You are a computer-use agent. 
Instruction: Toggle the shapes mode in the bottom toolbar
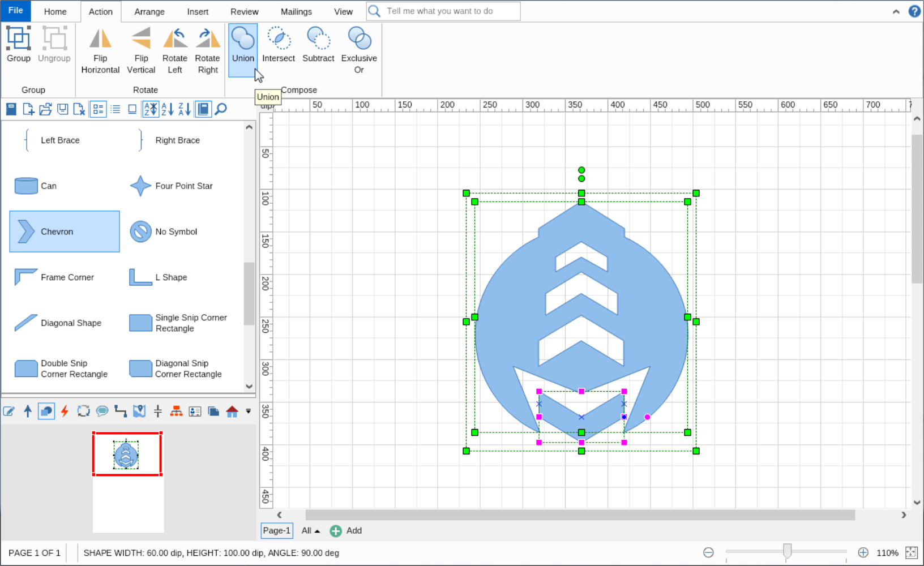(x=46, y=411)
